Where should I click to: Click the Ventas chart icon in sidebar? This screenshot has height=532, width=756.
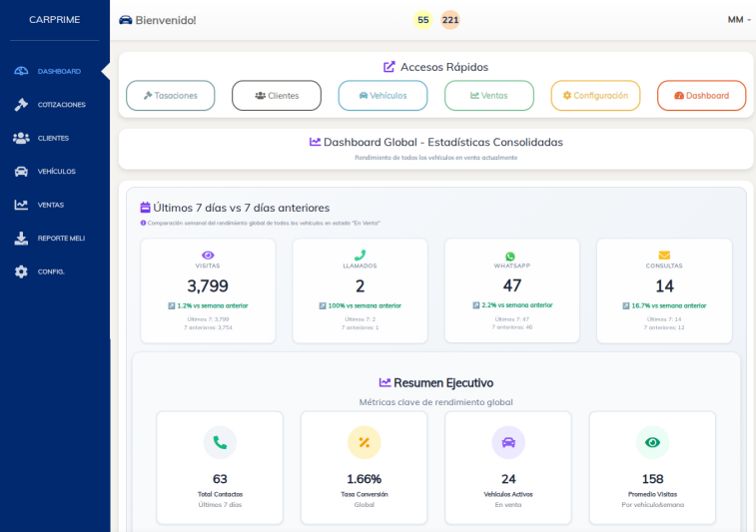point(21,205)
